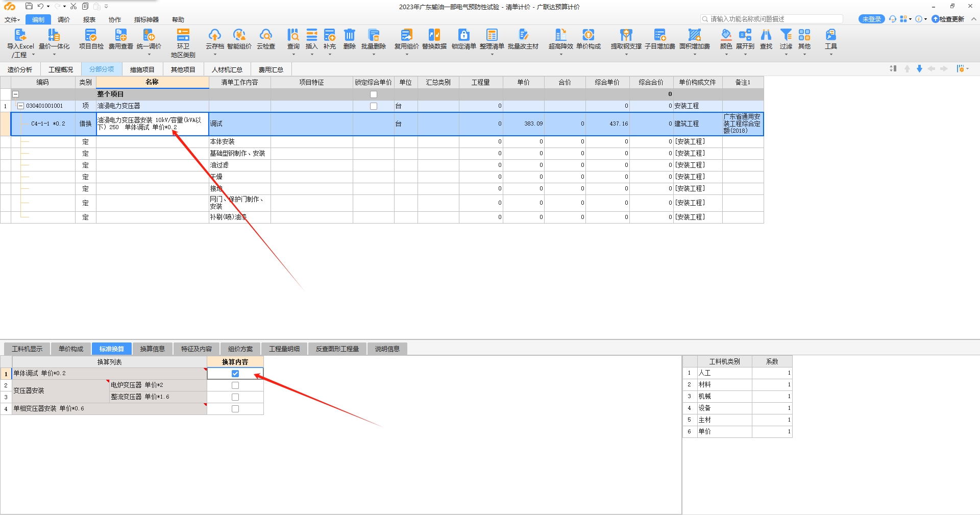Switch to 人材机汇总 tab
This screenshot has width=980, height=515.
(x=227, y=69)
